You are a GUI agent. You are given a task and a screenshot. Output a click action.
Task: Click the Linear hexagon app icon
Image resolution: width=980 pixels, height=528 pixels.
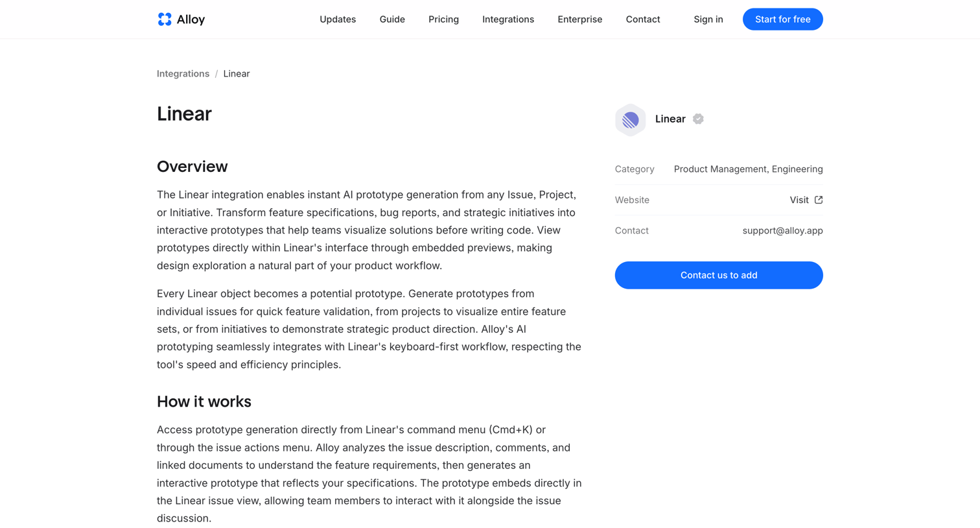point(630,120)
